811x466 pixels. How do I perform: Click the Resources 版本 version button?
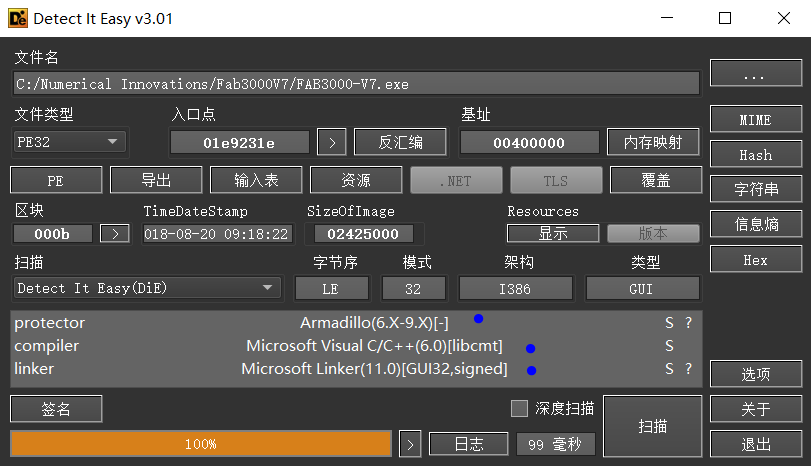pyautogui.click(x=653, y=233)
